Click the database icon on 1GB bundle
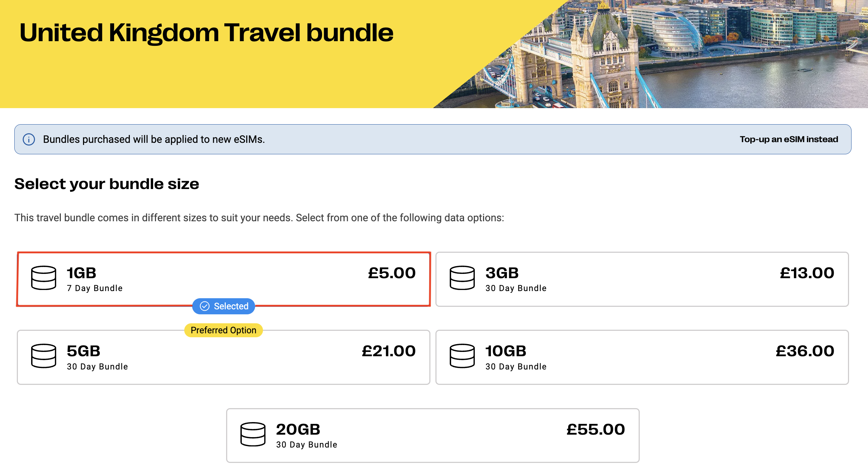The width and height of the screenshot is (868, 469). (44, 278)
